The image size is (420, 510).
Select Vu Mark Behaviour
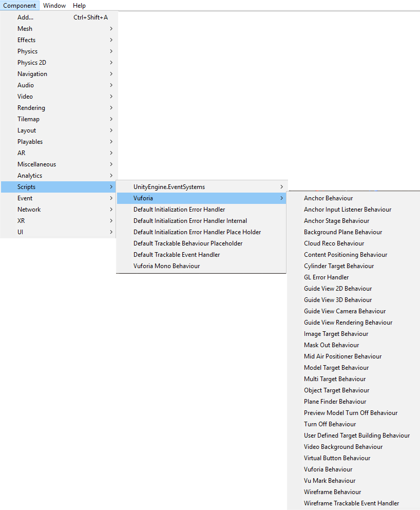point(354,481)
